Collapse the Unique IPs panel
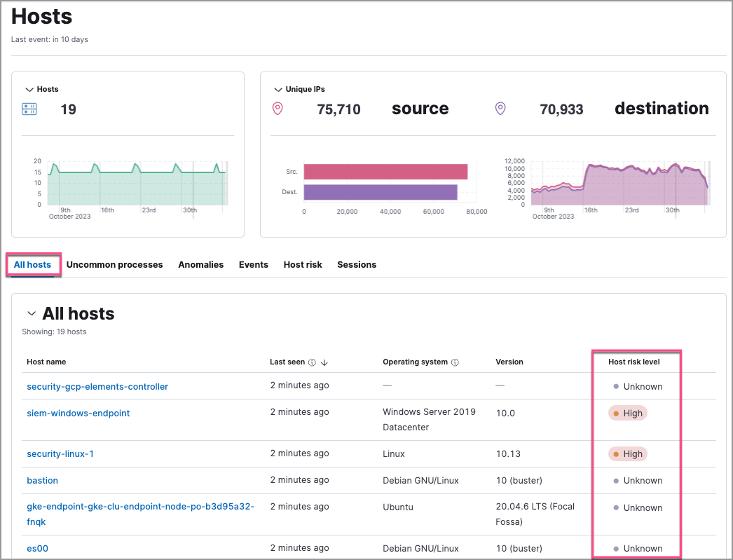The image size is (733, 560). 277,89
